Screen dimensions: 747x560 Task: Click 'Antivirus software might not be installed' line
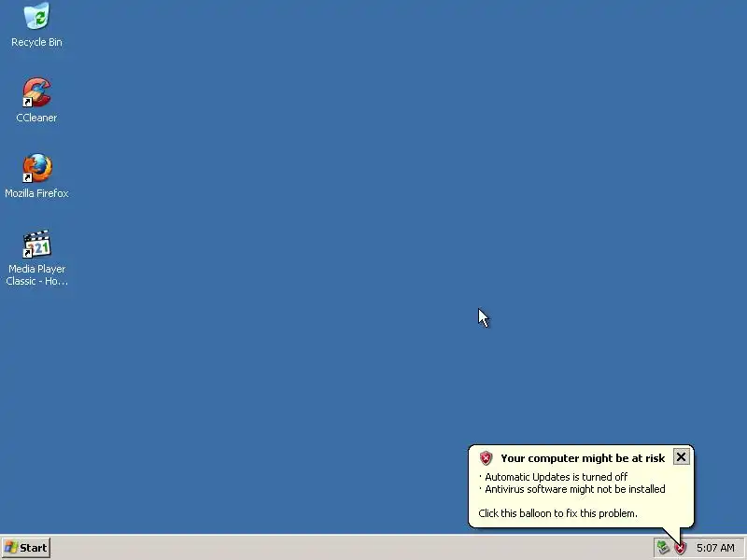(574, 489)
